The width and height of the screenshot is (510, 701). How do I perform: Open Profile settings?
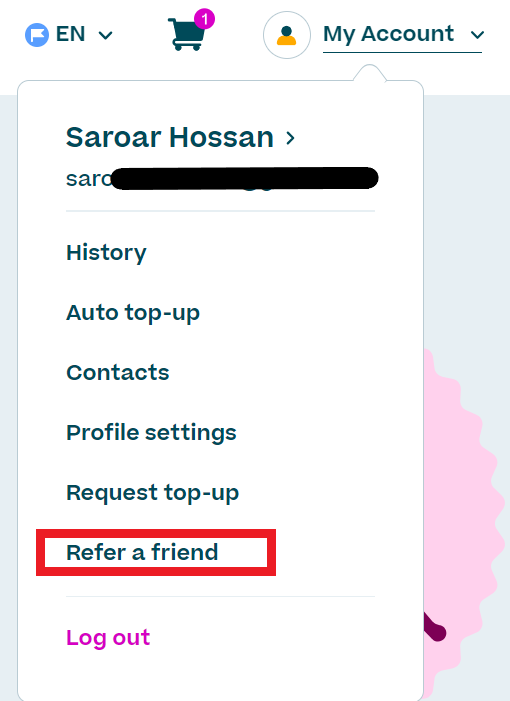coord(151,433)
